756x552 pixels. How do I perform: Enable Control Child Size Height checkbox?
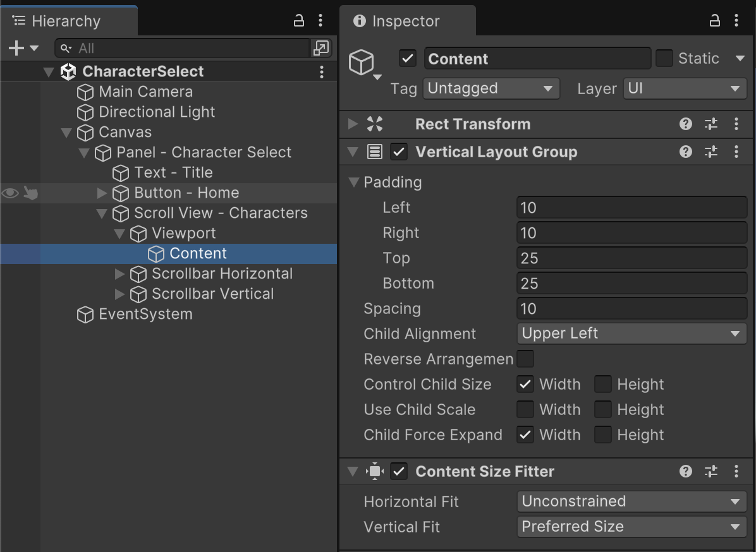[x=603, y=384]
